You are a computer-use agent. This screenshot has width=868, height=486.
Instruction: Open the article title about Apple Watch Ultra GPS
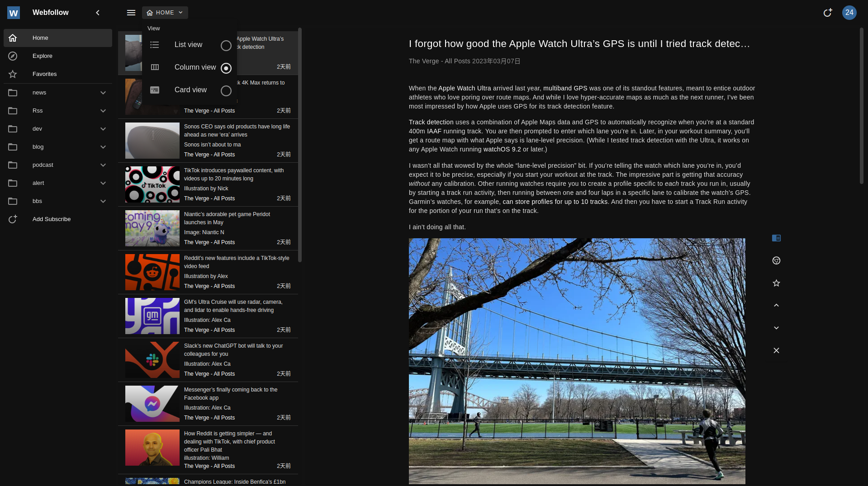point(579,44)
